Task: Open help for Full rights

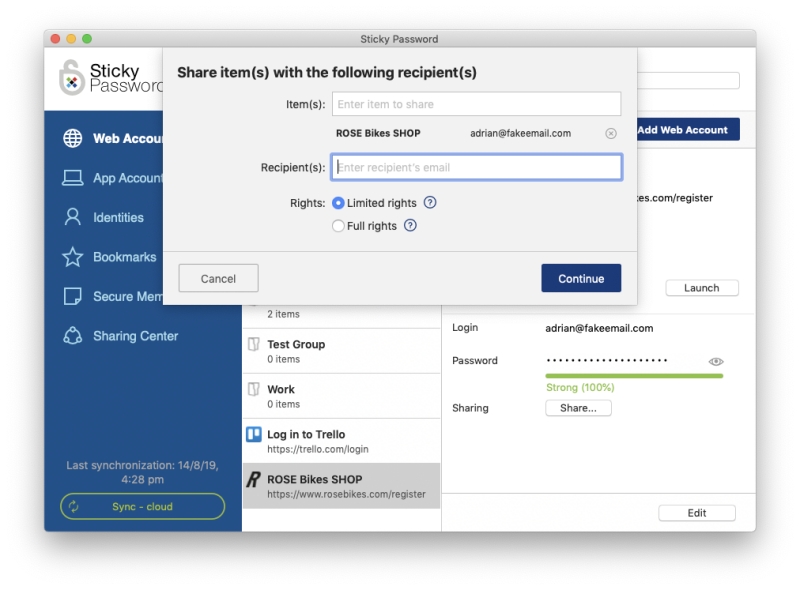Action: (x=410, y=225)
